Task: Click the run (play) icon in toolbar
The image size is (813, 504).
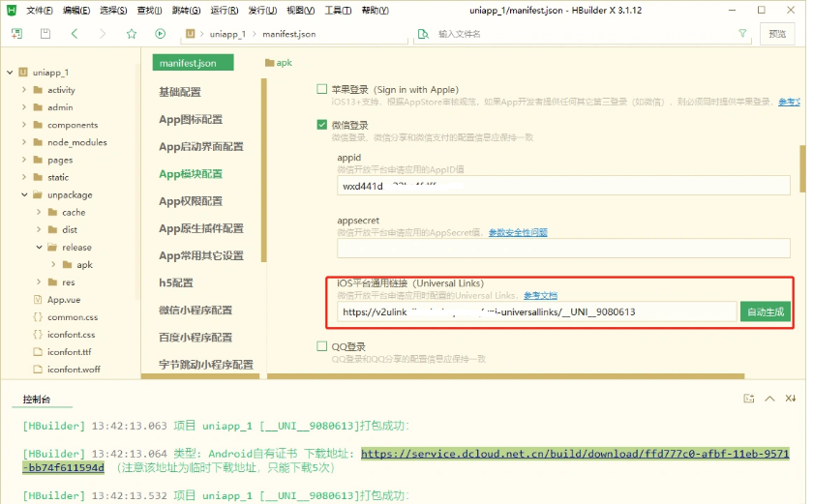Action: (x=160, y=34)
